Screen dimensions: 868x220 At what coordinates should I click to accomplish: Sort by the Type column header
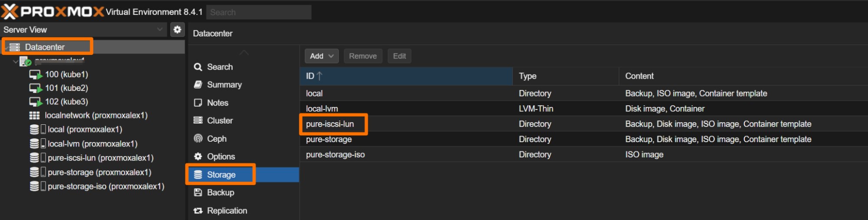tap(528, 76)
